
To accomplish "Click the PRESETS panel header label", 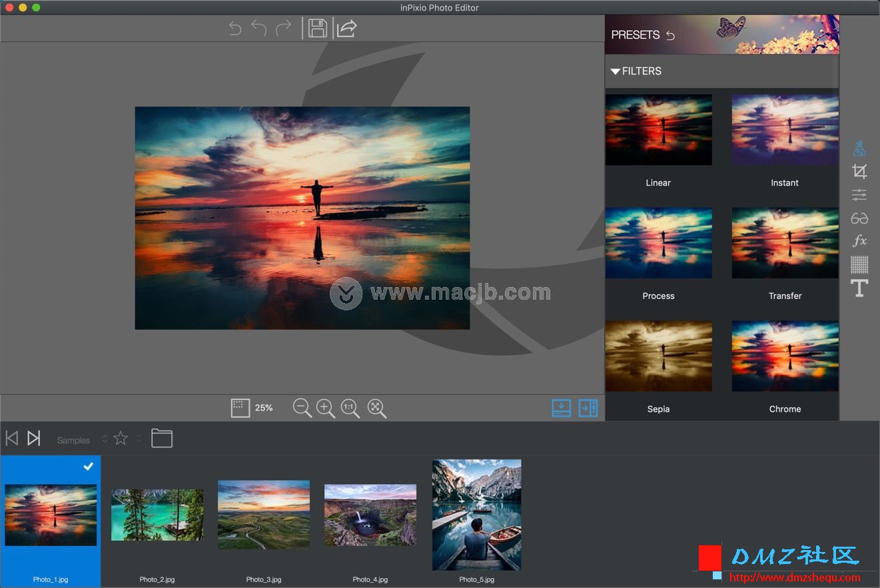I will click(636, 35).
